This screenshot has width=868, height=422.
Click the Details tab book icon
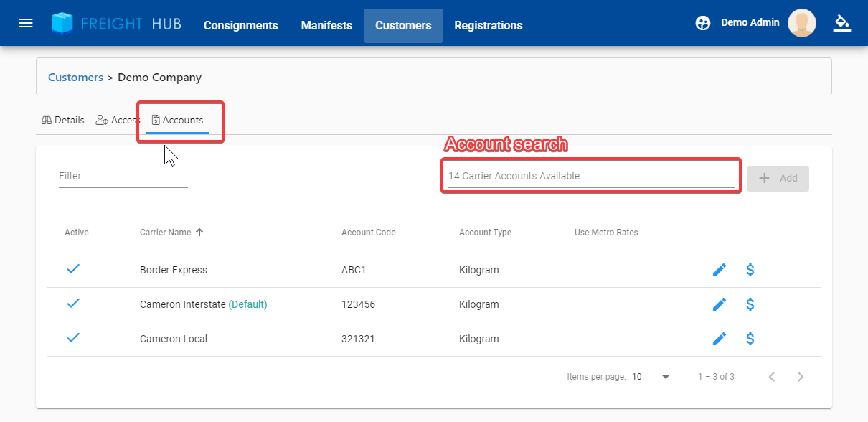(47, 120)
